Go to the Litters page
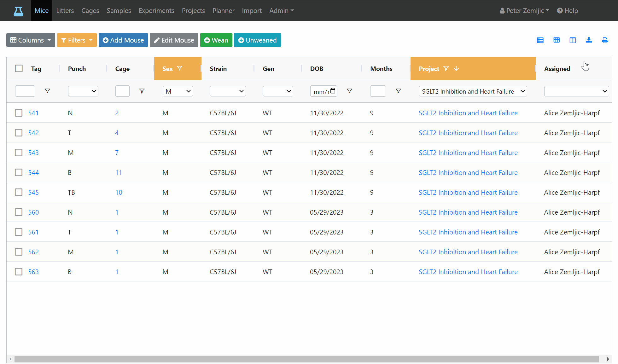 point(65,11)
